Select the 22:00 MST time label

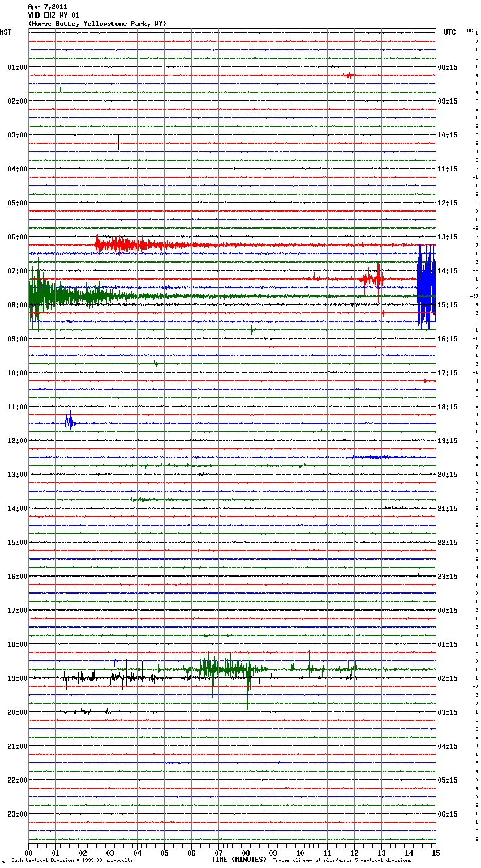[x=18, y=780]
